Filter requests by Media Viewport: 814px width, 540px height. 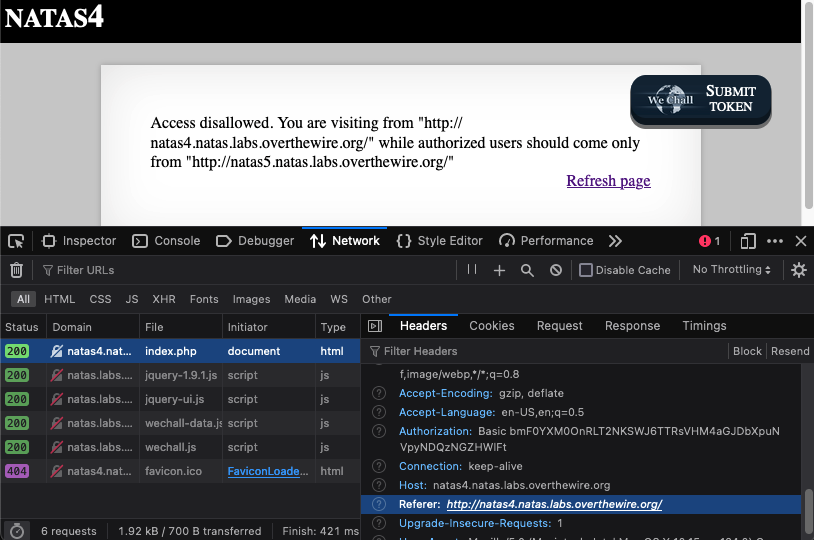click(x=300, y=299)
